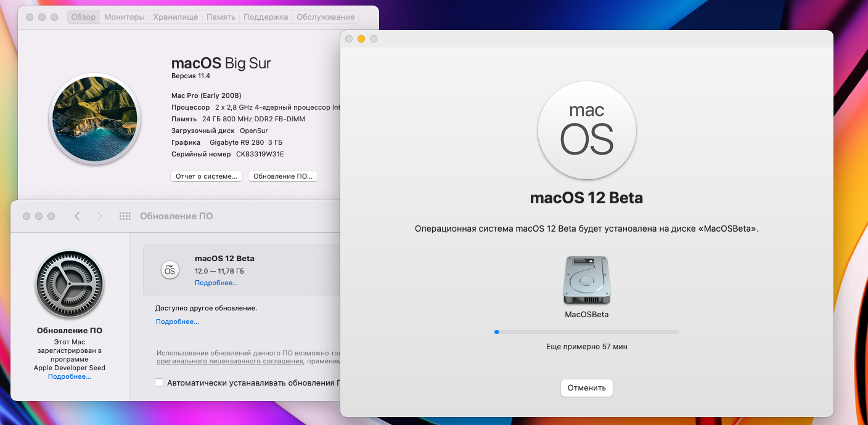Click the Обновление ПО button in About This Mac
The image size is (868, 425).
point(283,176)
